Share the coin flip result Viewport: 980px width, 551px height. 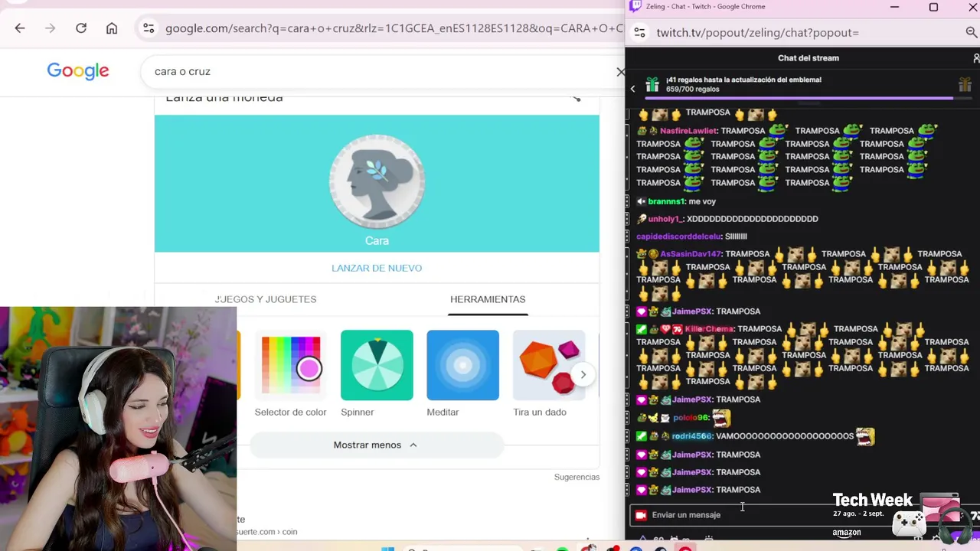(x=576, y=97)
